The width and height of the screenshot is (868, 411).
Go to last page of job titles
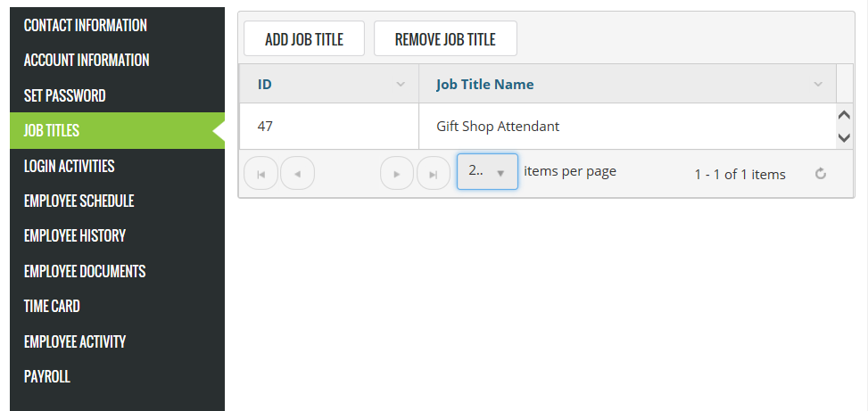coord(434,173)
